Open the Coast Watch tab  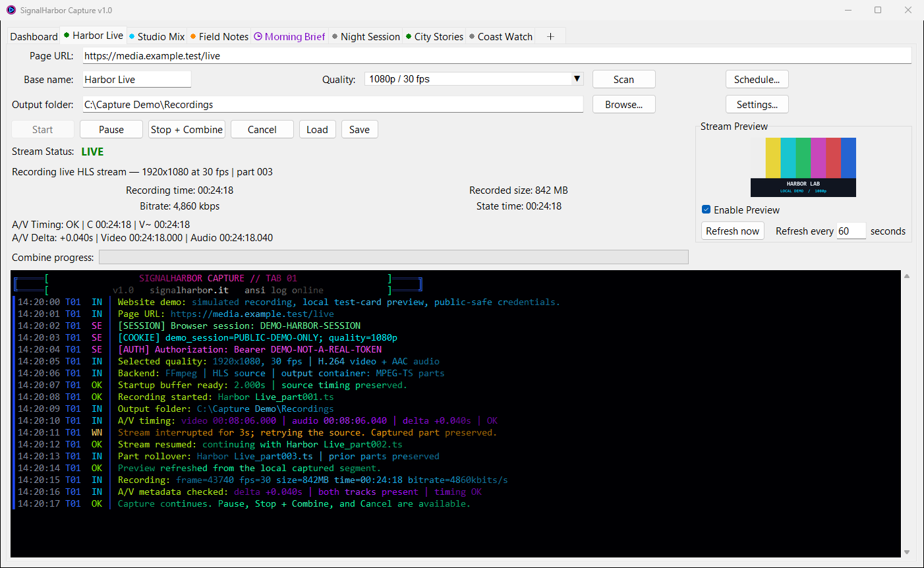tap(501, 37)
